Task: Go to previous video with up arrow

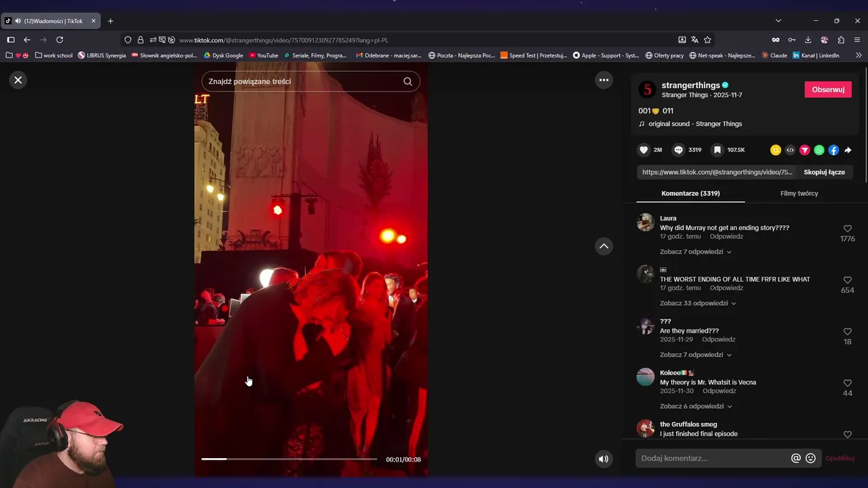Action: point(604,246)
